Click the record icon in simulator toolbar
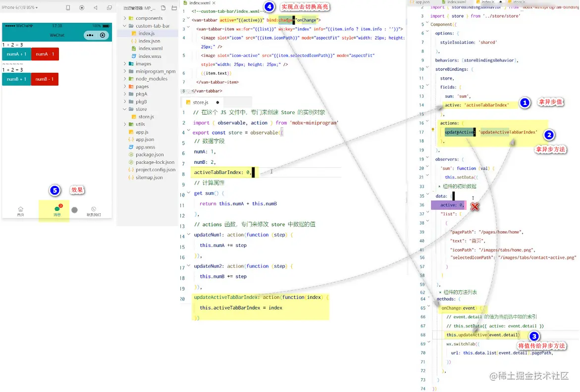Viewport: 580px width, 392px height. 82,8
